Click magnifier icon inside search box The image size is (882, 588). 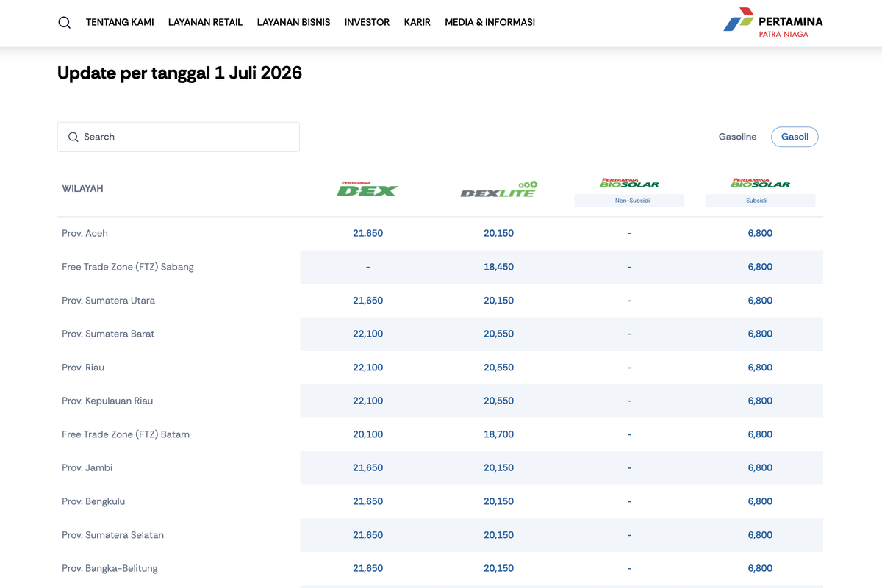click(x=73, y=137)
